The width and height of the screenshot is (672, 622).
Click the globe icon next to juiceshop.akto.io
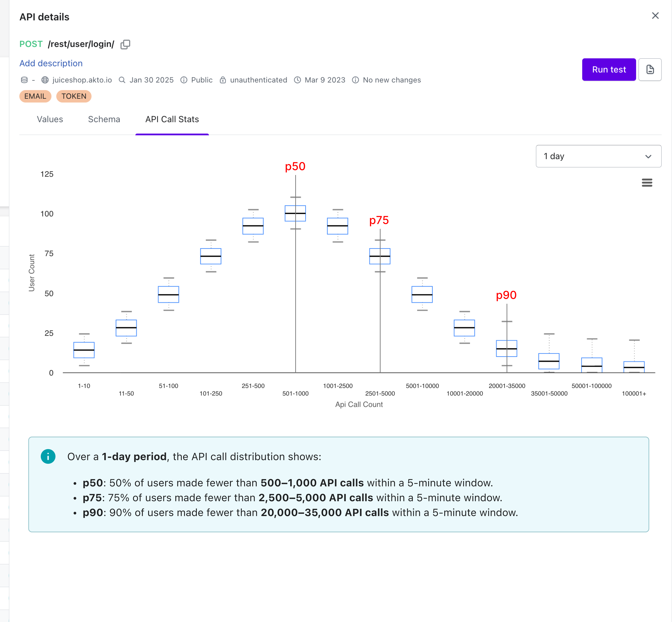click(45, 80)
